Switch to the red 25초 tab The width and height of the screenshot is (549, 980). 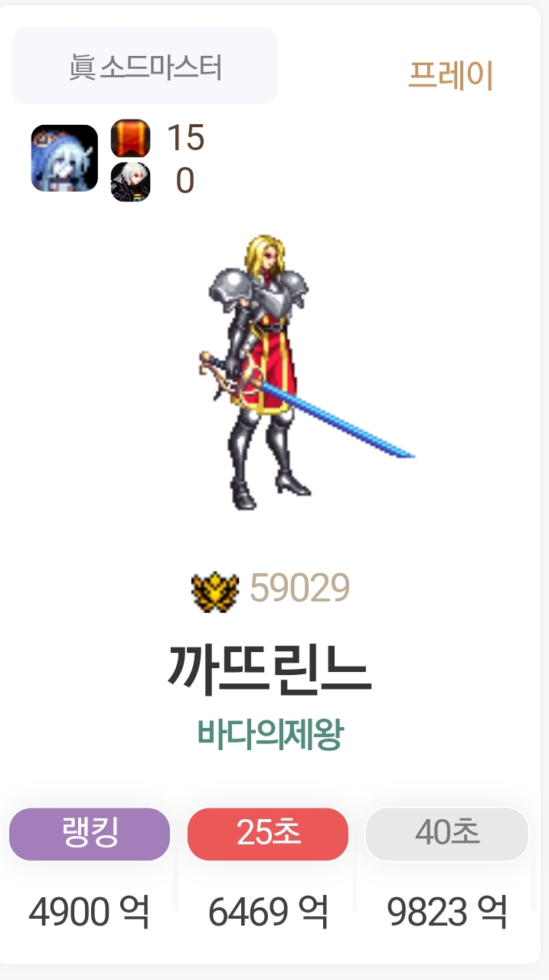268,834
